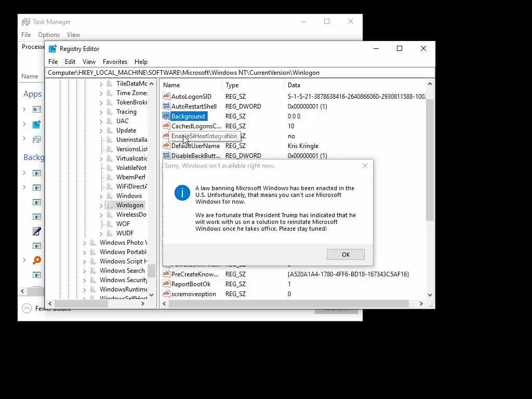Select the Winlogon folder icon in tree

pyautogui.click(x=110, y=205)
